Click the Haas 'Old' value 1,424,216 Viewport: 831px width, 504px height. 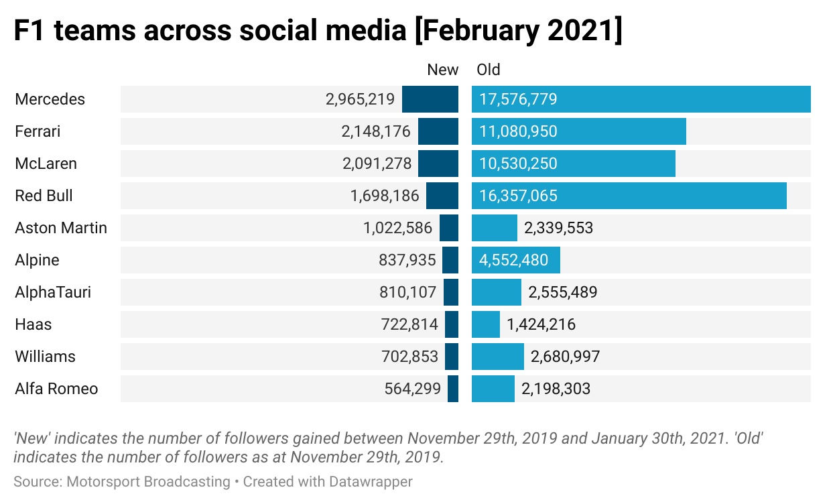541,324
